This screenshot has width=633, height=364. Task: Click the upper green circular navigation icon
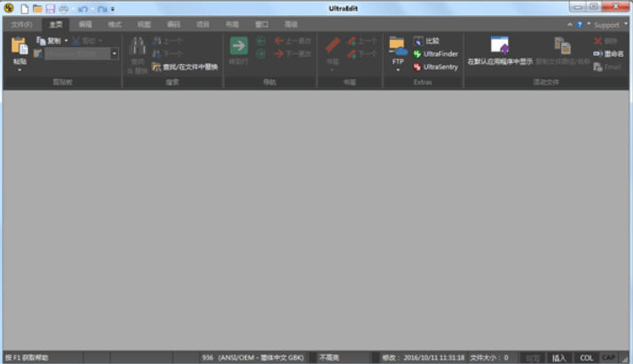click(x=261, y=41)
